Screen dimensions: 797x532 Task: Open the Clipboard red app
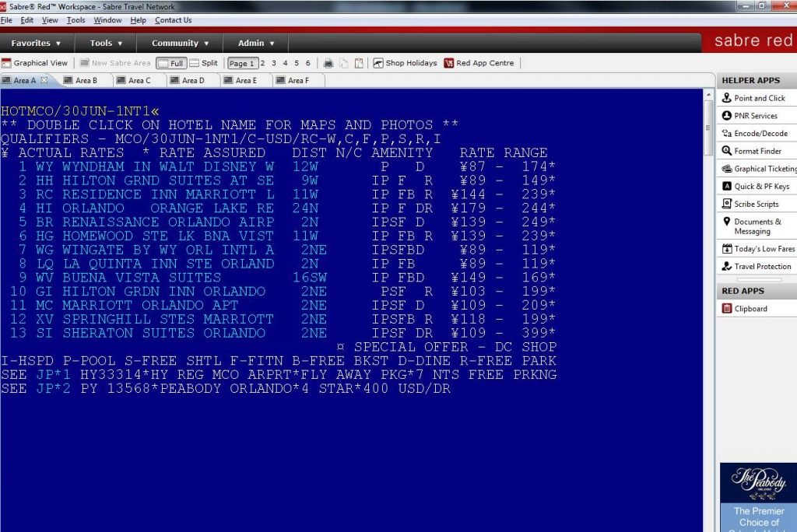tap(745, 309)
